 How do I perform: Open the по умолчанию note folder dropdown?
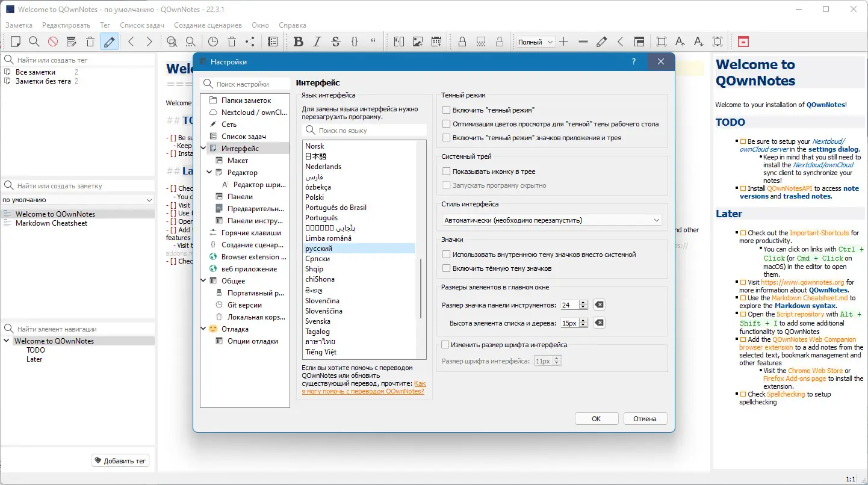pyautogui.click(x=78, y=200)
